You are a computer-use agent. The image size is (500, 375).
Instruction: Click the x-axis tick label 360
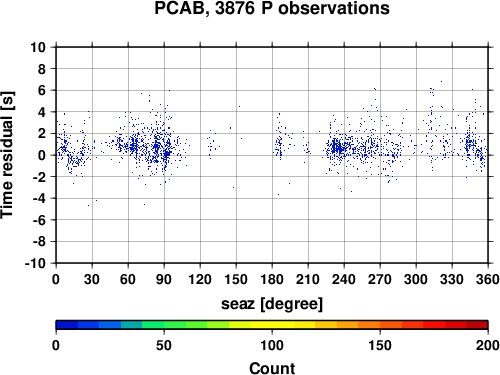tap(488, 279)
